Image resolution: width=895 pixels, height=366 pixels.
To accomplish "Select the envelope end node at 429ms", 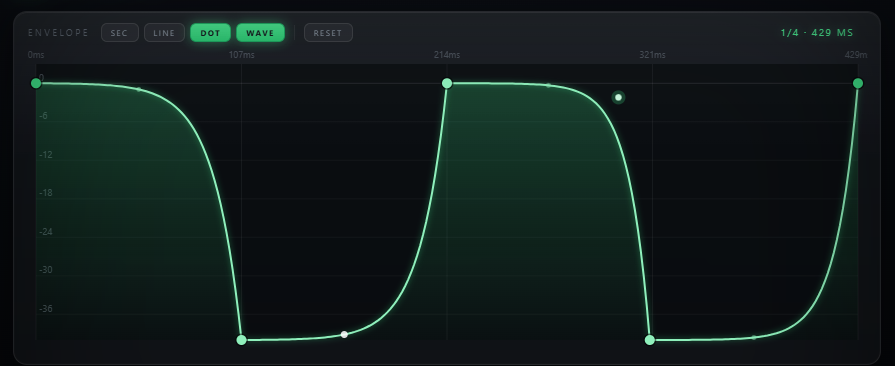I will (858, 83).
